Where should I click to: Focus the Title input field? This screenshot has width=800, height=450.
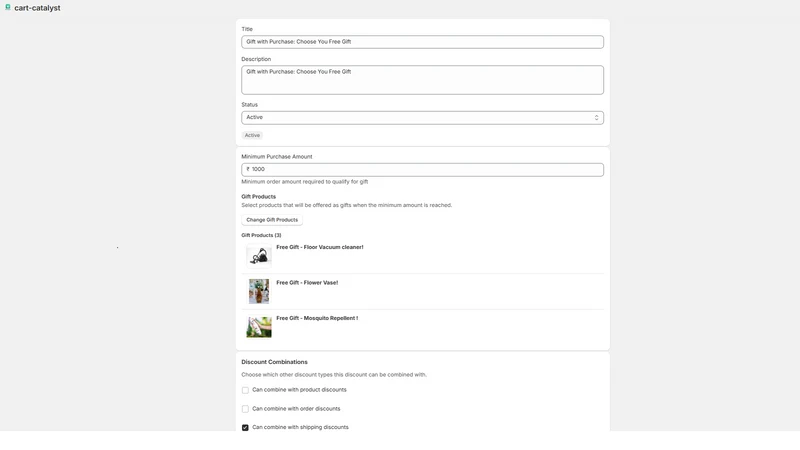[x=422, y=42]
